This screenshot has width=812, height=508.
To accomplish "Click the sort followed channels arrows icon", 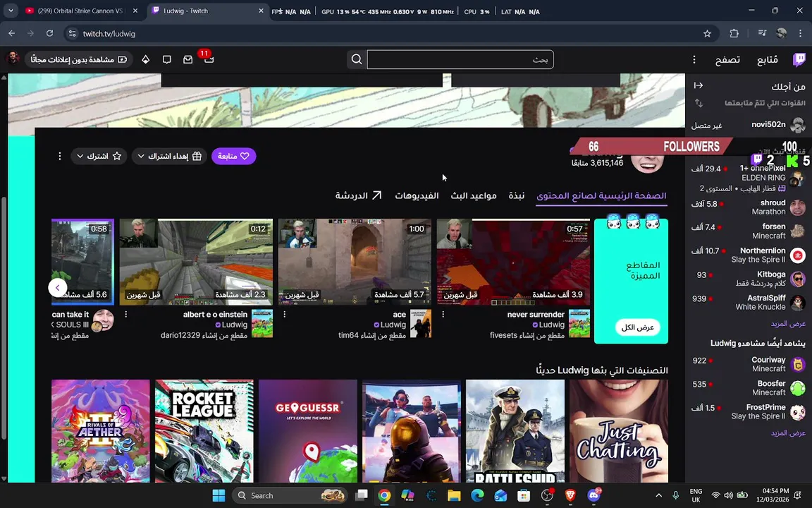I will [698, 103].
